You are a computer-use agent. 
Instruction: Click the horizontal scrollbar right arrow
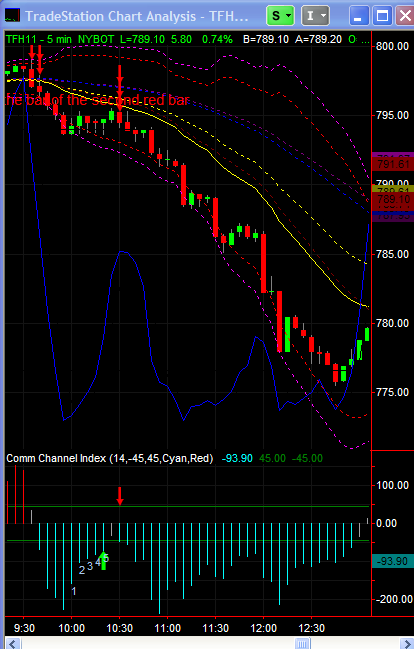pos(406,644)
